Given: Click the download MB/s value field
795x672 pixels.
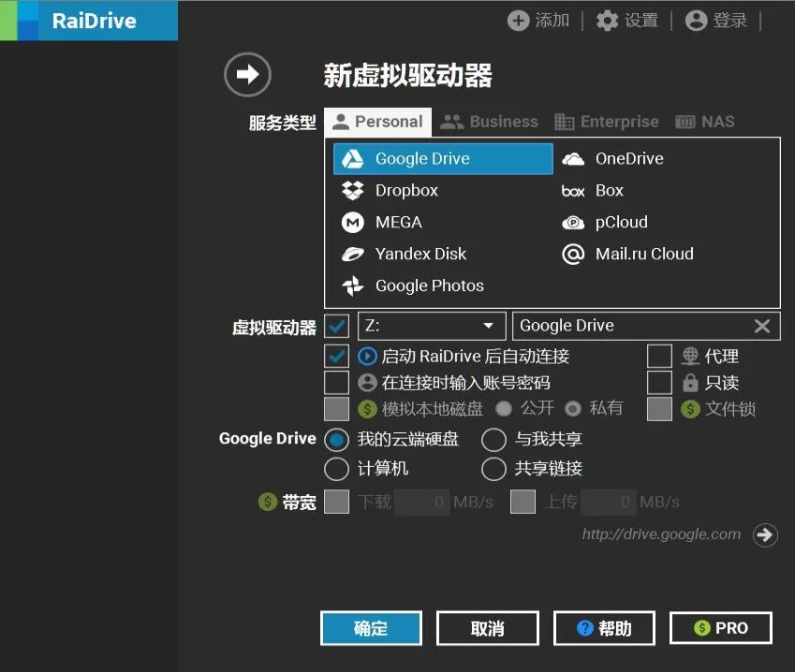Looking at the screenshot, I should pos(421,502).
